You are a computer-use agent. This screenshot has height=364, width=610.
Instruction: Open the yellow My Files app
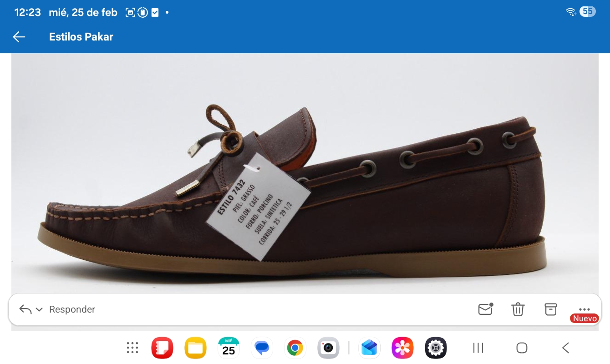click(195, 348)
